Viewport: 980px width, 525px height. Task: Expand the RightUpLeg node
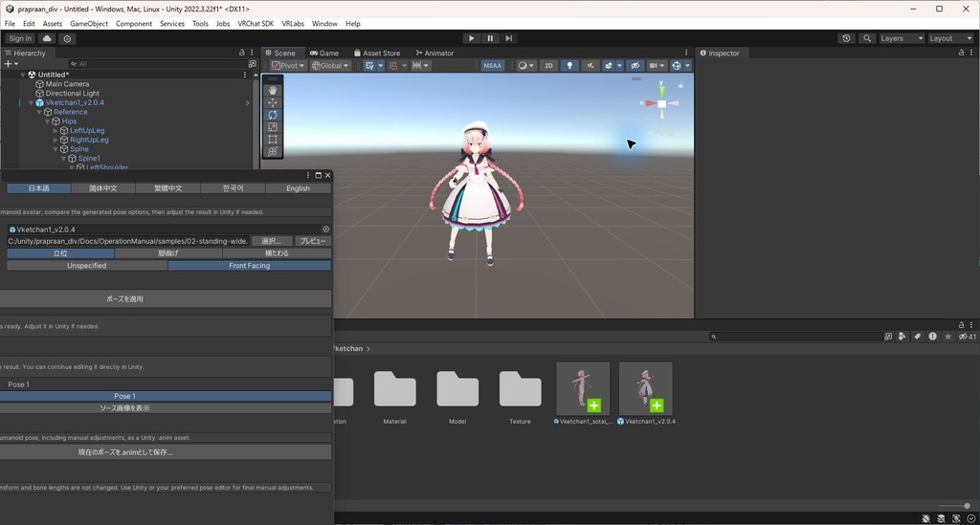click(55, 140)
